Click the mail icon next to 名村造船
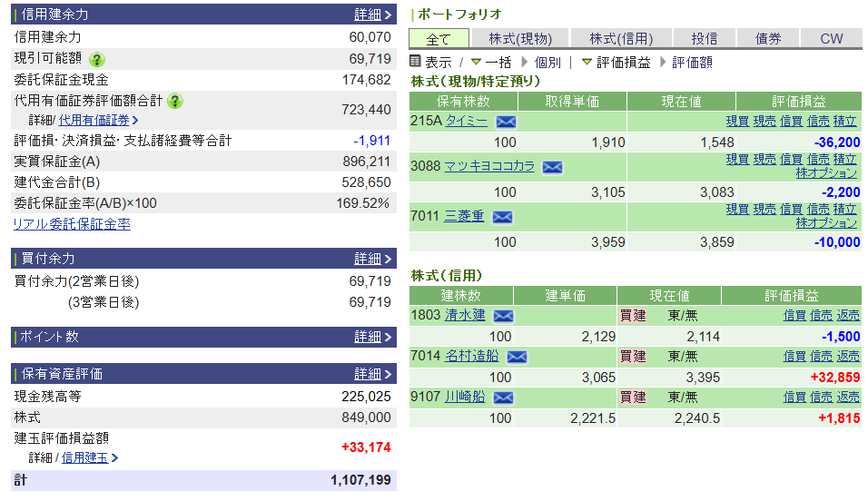 tap(517, 357)
